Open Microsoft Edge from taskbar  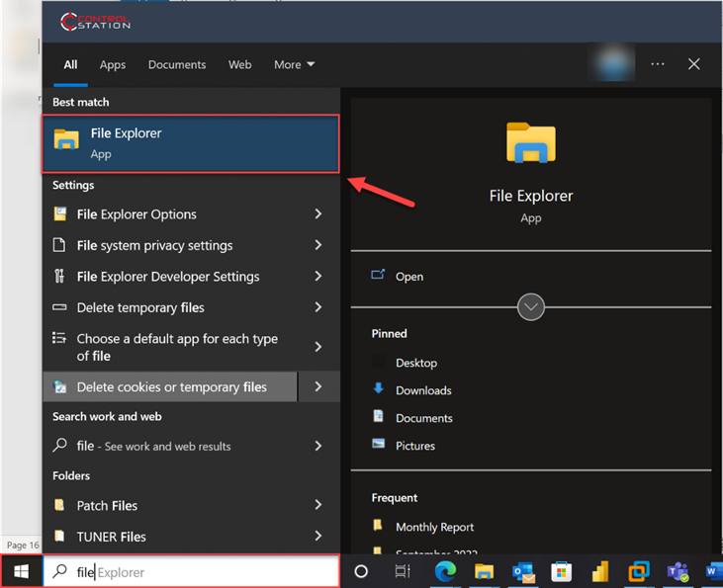pos(446,571)
